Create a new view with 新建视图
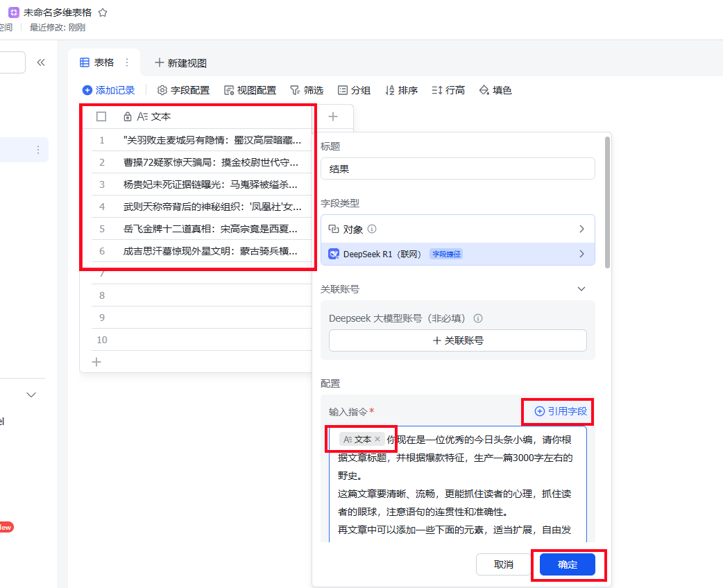Viewport: 723px width, 588px height. coord(180,63)
